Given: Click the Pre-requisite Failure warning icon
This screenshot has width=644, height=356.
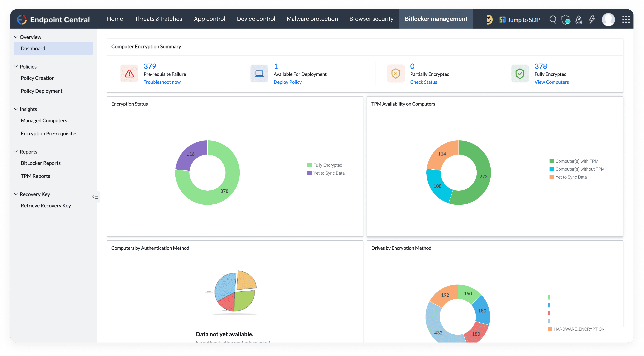Looking at the screenshot, I should (129, 73).
